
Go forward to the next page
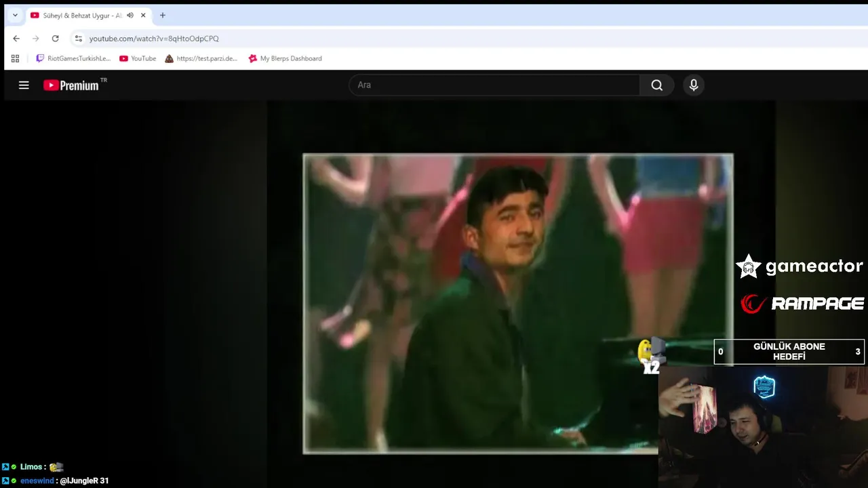(x=36, y=39)
